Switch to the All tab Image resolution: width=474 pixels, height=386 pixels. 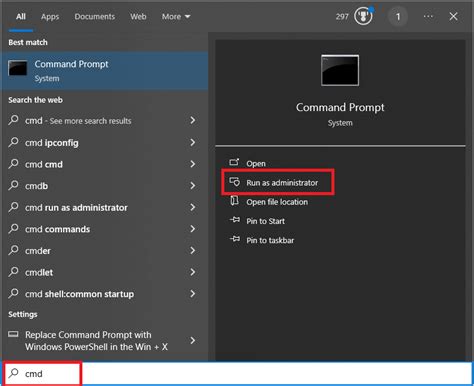[21, 17]
